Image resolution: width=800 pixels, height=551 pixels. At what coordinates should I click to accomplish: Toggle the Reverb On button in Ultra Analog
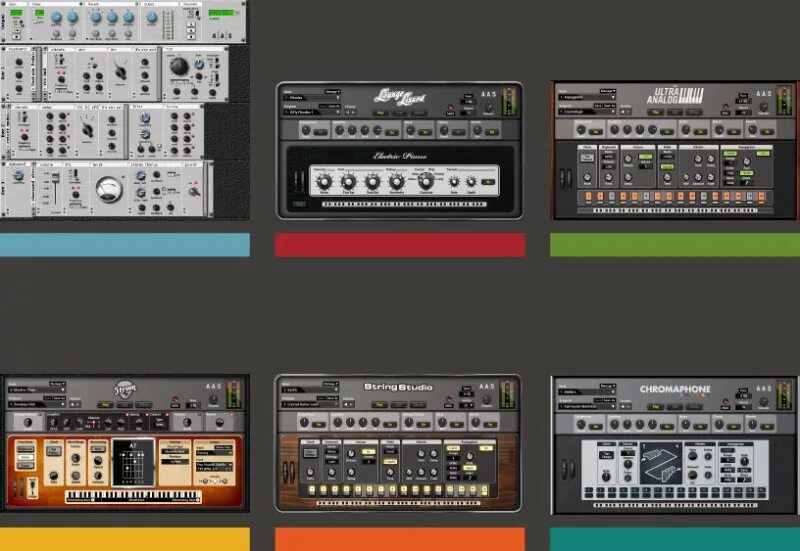click(767, 132)
